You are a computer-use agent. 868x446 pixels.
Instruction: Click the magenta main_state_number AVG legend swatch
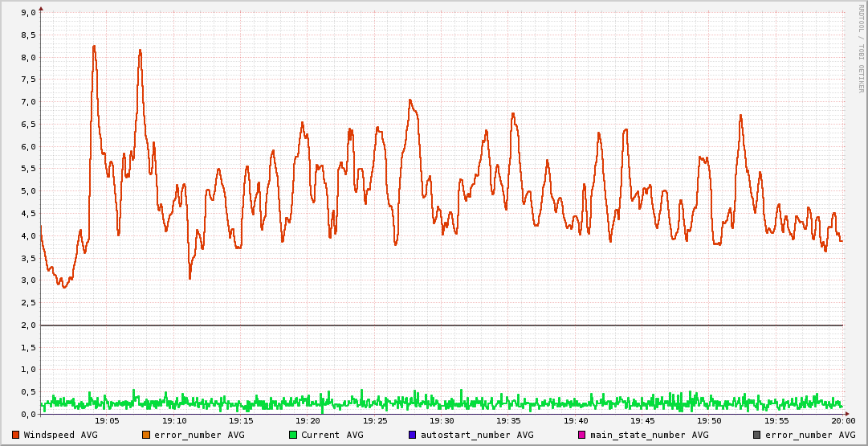(x=582, y=435)
